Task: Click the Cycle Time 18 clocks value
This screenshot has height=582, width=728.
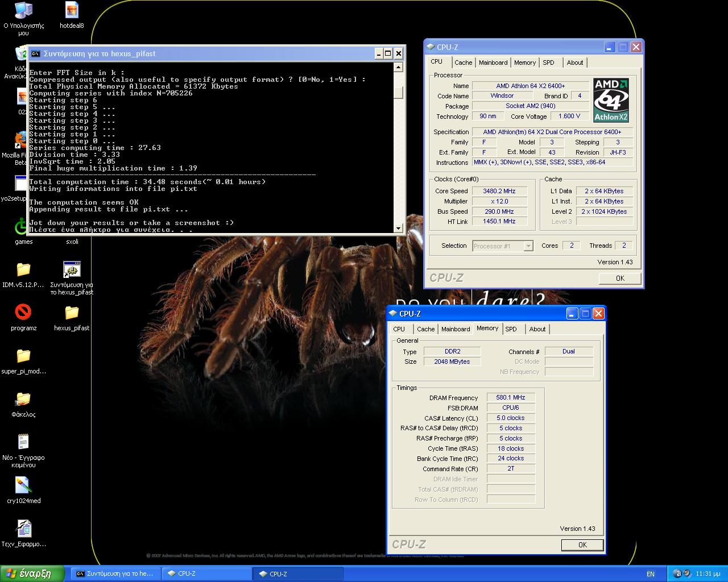Action: [x=511, y=448]
